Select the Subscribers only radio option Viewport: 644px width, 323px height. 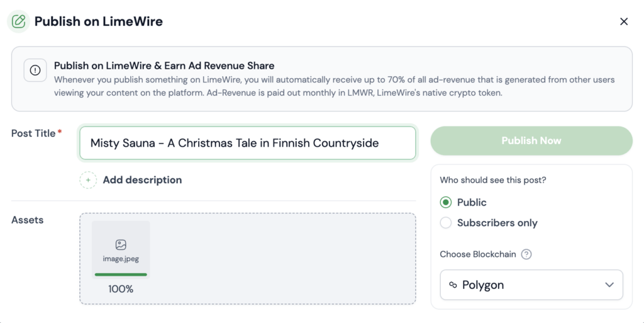446,223
